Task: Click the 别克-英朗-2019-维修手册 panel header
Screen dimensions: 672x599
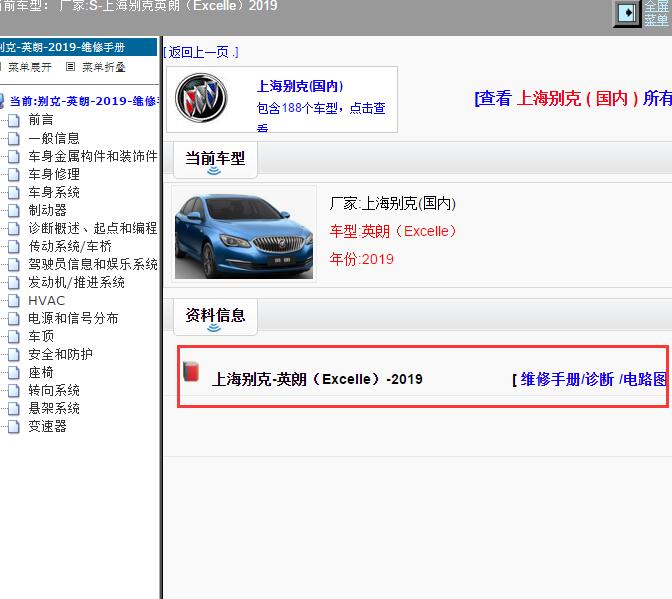Action: [x=78, y=47]
